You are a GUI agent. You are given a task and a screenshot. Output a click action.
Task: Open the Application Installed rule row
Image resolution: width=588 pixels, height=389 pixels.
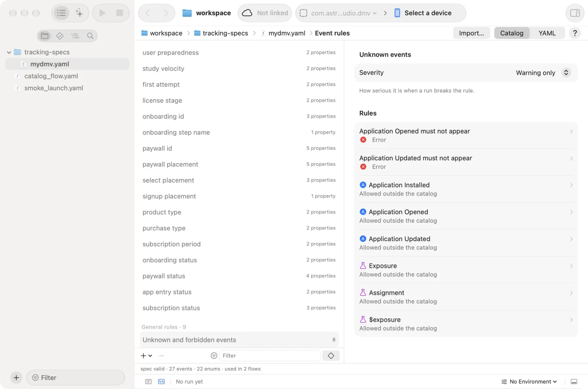466,189
